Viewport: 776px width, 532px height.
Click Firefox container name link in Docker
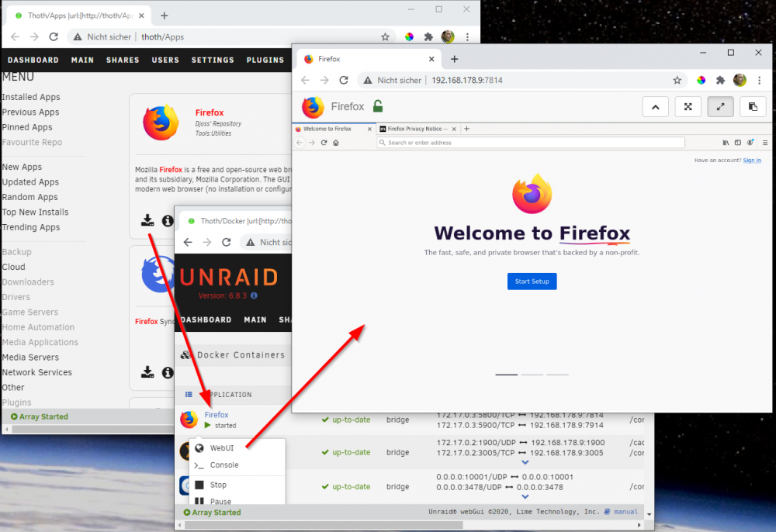coord(217,415)
